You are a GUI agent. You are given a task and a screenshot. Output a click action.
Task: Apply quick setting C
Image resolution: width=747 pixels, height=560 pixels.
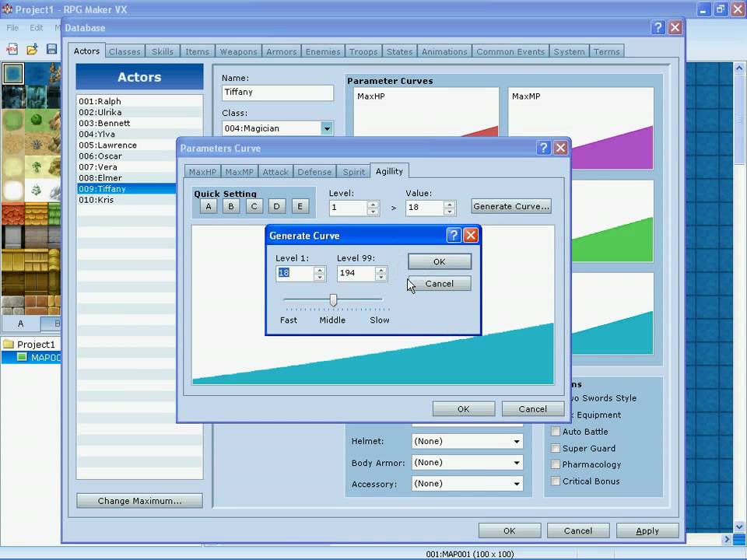254,206
